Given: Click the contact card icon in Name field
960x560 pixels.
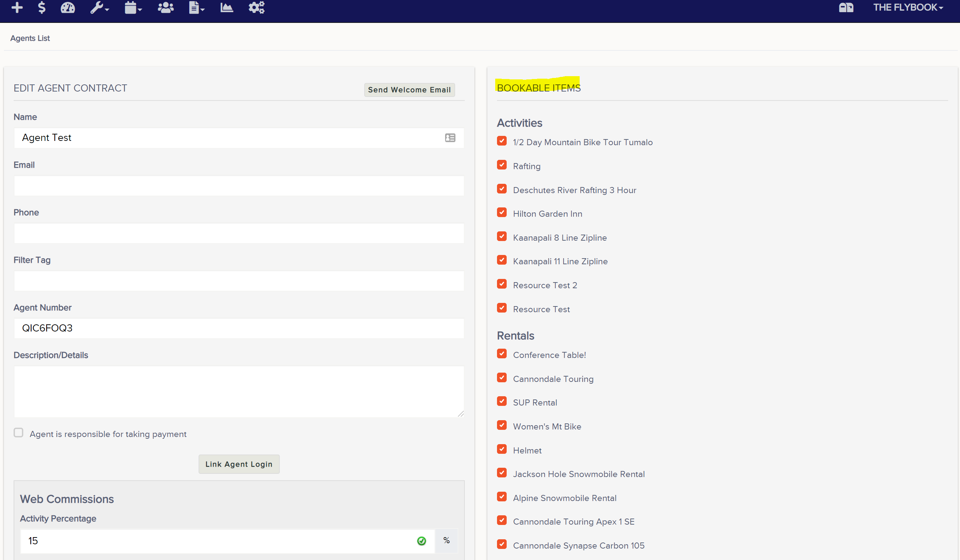Looking at the screenshot, I should [450, 137].
